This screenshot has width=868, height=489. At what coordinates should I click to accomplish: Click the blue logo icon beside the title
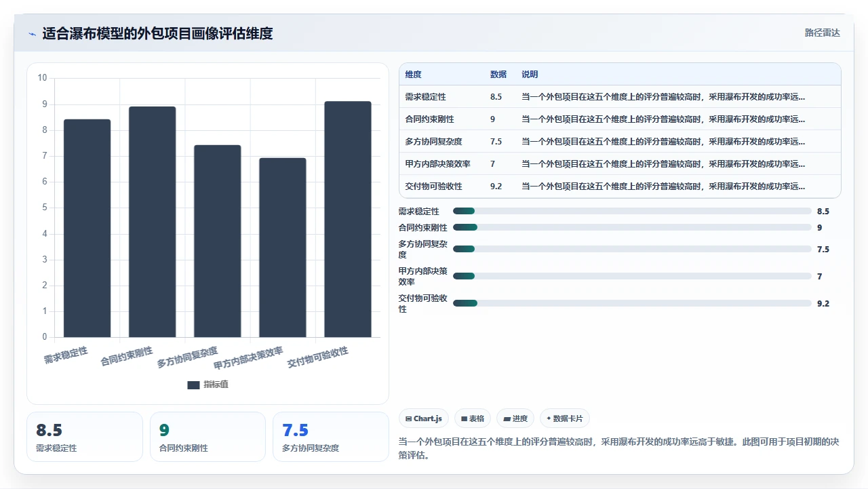click(32, 34)
